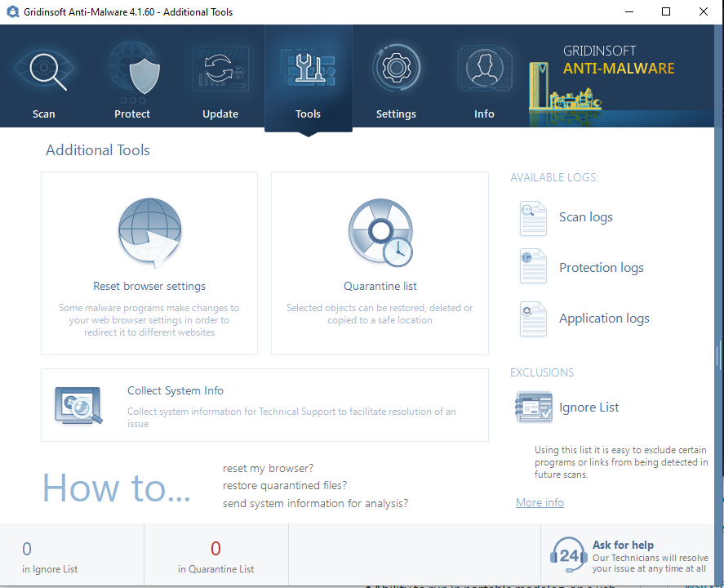Viewport: 724px width, 588px height.
Task: Click the 24 support headset icon
Action: 568,555
